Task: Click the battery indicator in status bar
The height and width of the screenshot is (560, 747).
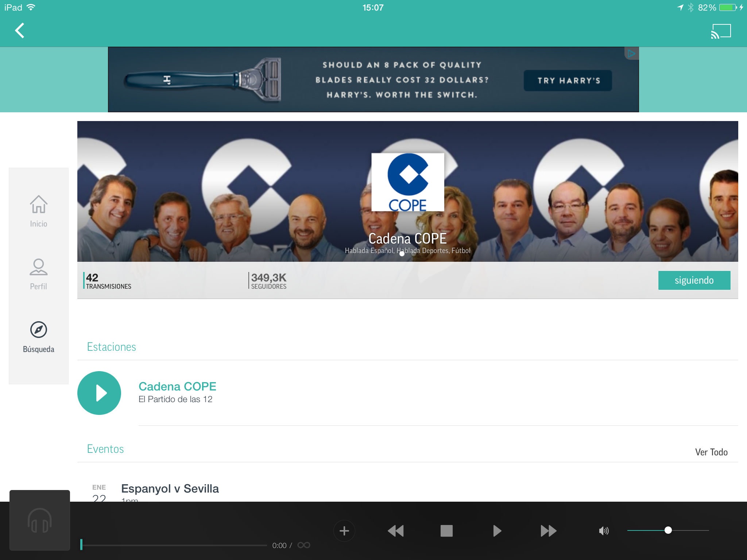Action: click(728, 8)
